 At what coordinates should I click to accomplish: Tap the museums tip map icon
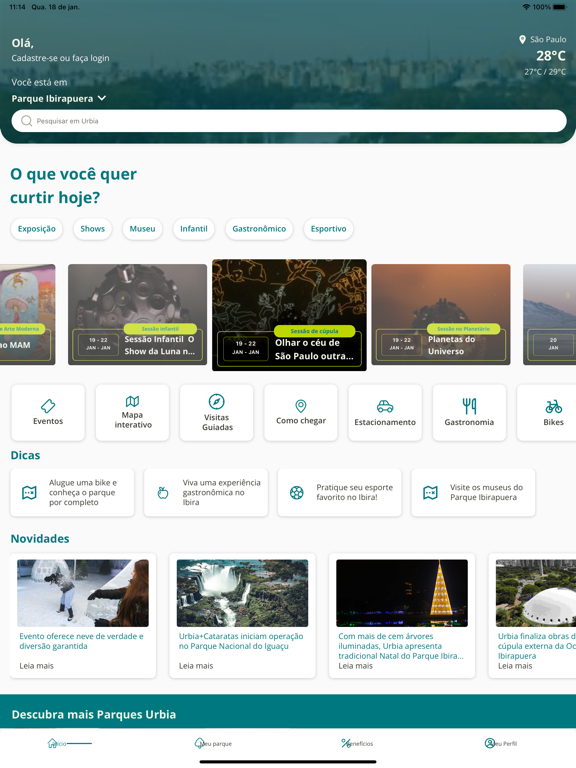[430, 492]
